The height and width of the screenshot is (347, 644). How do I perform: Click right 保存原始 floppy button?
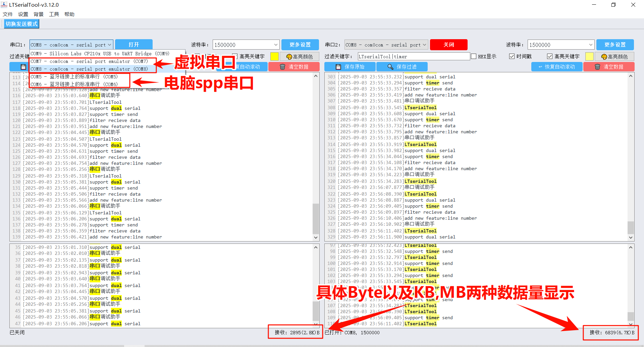(350, 67)
